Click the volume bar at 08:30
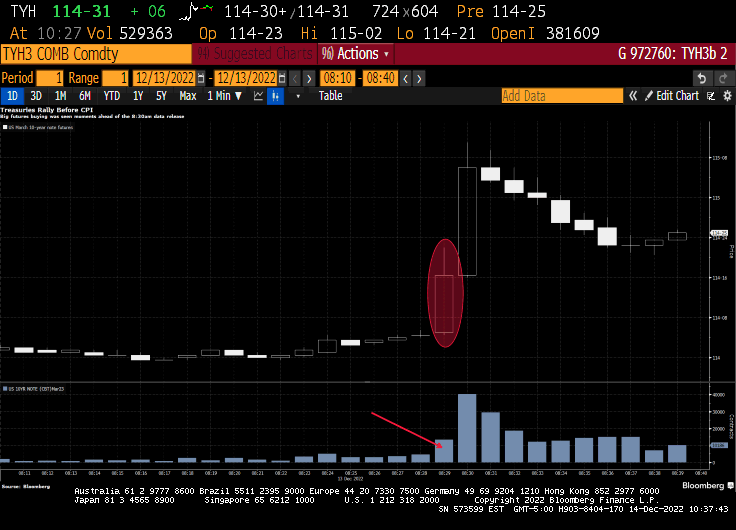This screenshot has height=530, width=736. [467, 428]
